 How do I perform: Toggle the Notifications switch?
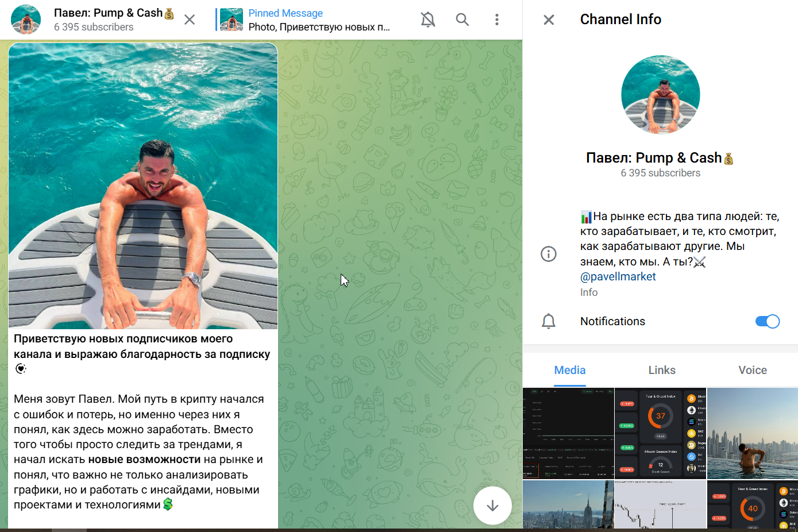[x=767, y=321]
